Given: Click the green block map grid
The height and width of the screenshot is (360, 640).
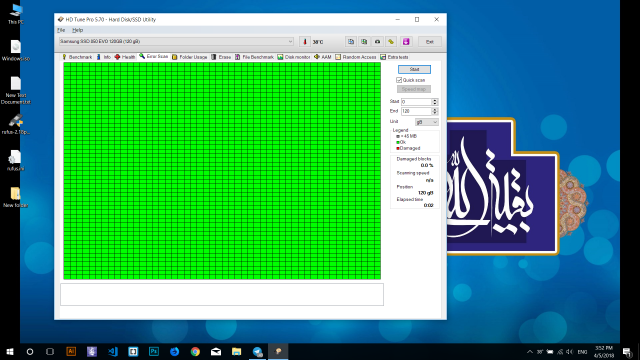Looking at the screenshot, I should pyautogui.click(x=222, y=171).
